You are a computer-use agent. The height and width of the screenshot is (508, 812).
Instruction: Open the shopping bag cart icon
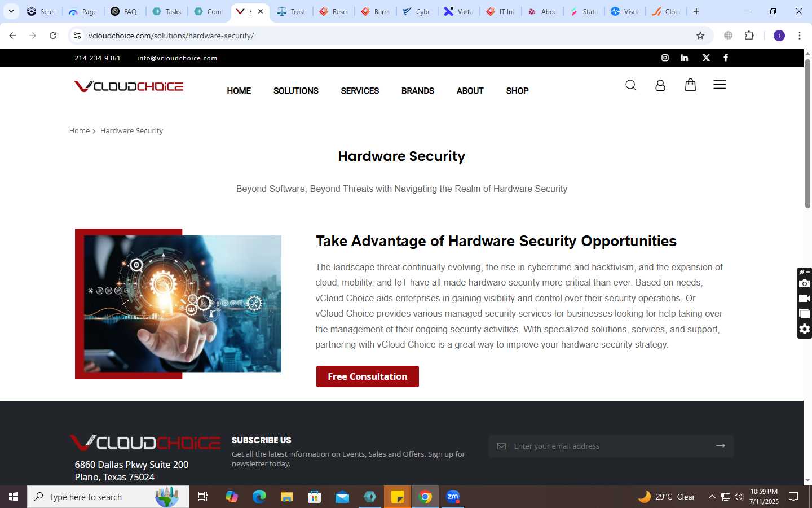point(690,85)
